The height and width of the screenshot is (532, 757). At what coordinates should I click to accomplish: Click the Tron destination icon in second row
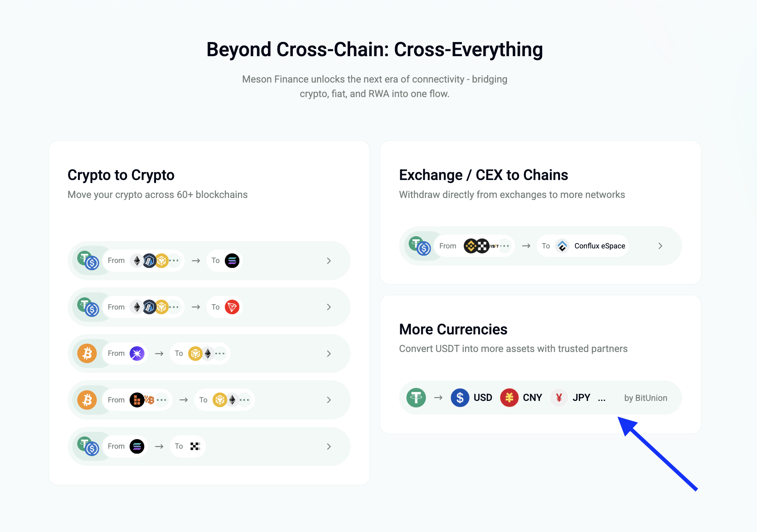pyautogui.click(x=232, y=307)
